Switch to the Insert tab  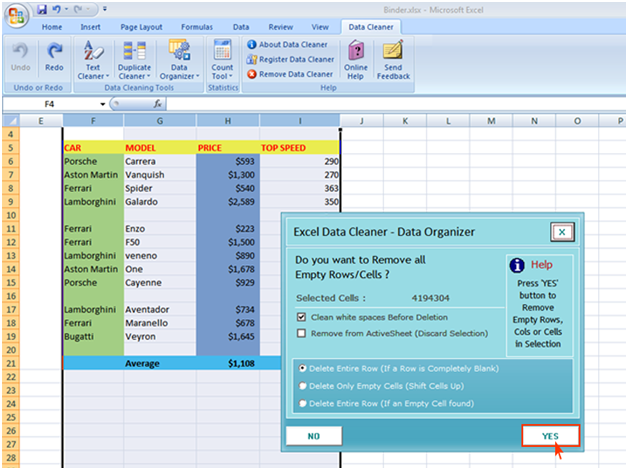pyautogui.click(x=91, y=27)
